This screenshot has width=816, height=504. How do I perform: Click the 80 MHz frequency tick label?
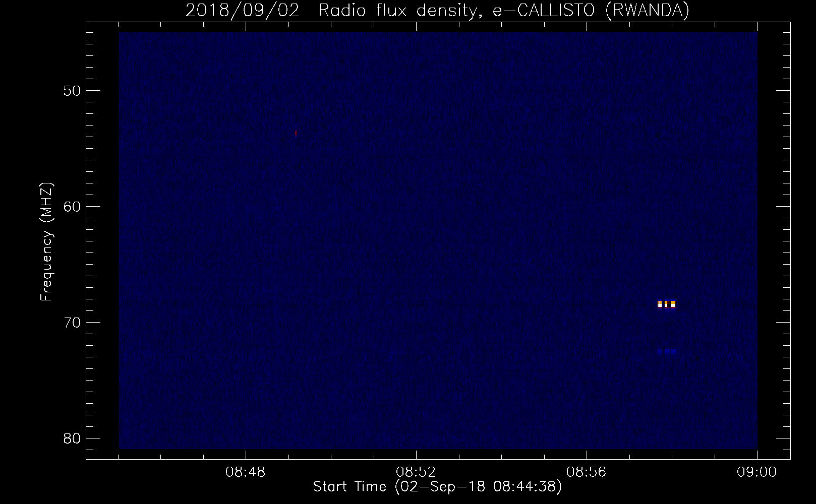(x=73, y=438)
